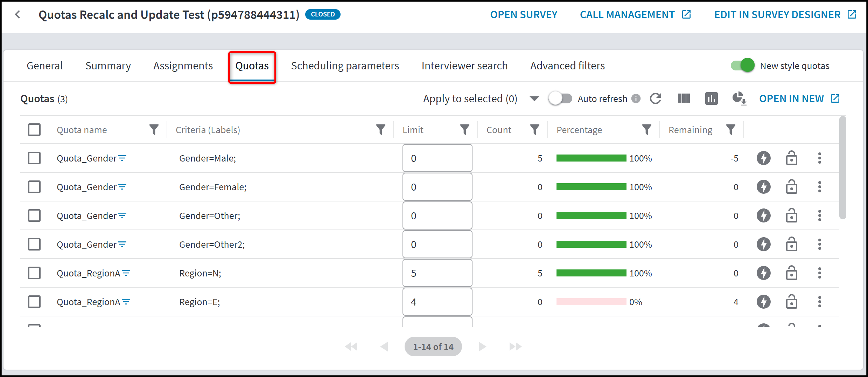This screenshot has height=377, width=868.
Task: Click lock icon for Region=N row
Action: 791,273
